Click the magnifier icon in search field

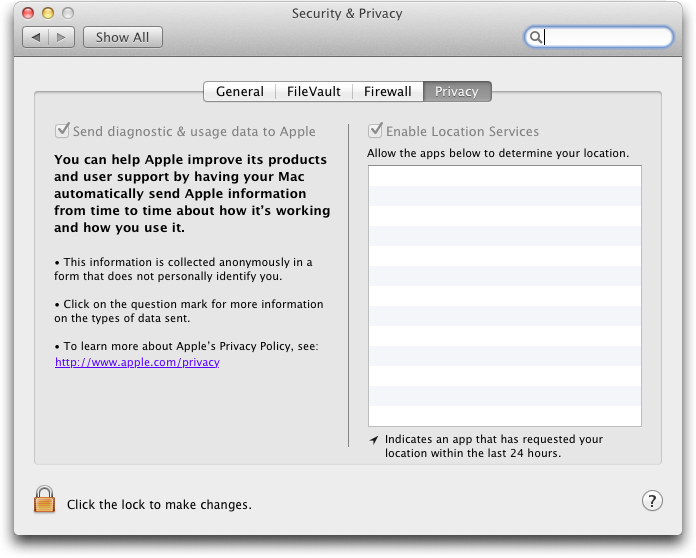pyautogui.click(x=536, y=37)
